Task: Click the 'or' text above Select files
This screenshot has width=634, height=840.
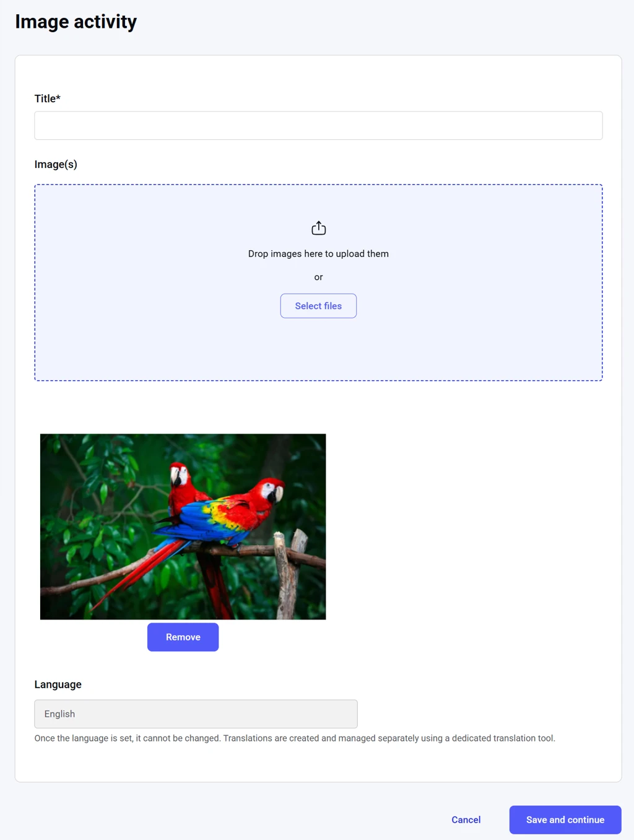Action: click(x=318, y=278)
